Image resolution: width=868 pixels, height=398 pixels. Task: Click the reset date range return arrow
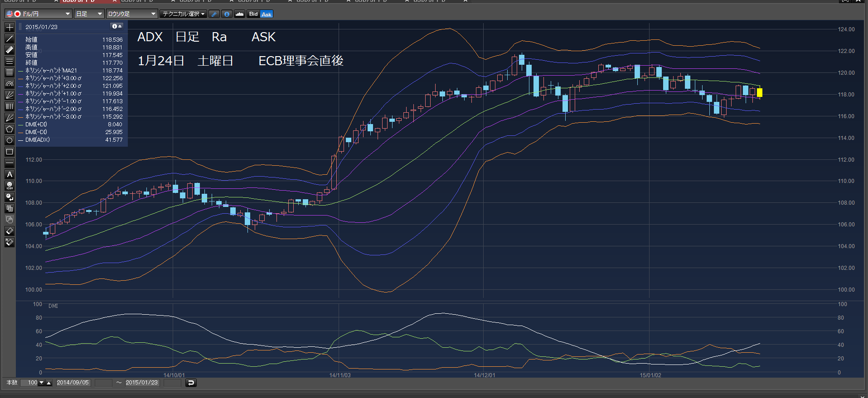click(191, 383)
